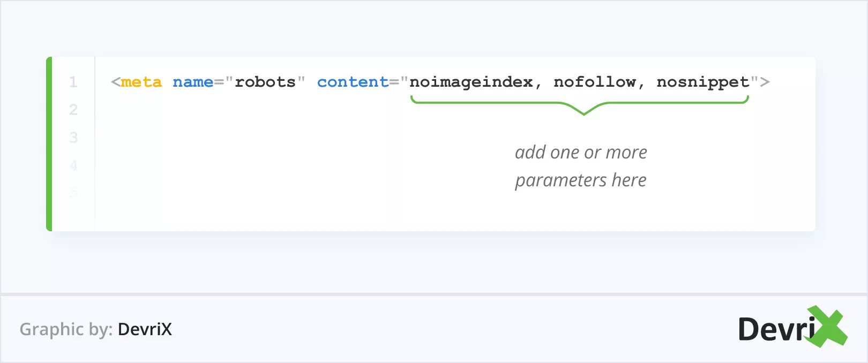Select line number 5 in the gutter

tap(73, 192)
